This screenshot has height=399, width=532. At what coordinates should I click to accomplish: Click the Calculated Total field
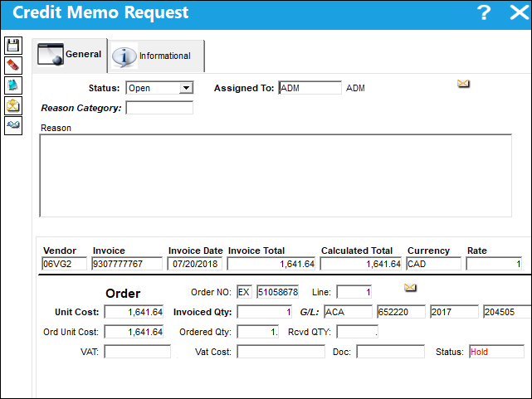[x=361, y=264]
